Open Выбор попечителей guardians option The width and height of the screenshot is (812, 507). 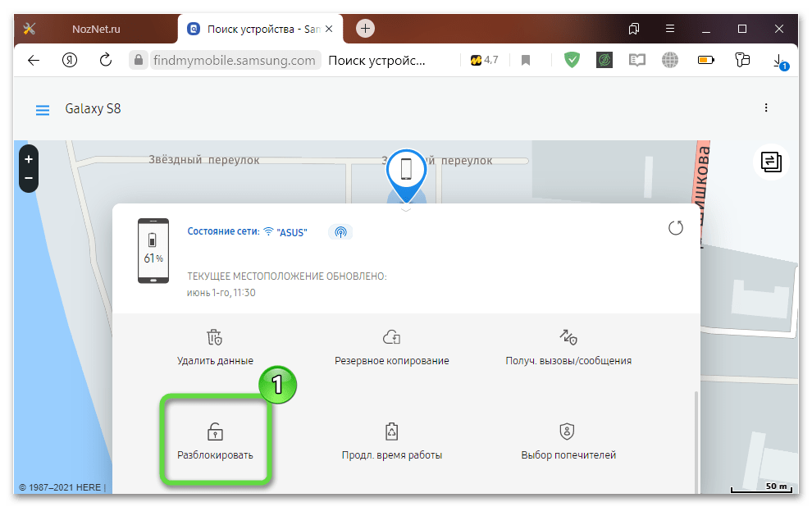pyautogui.click(x=568, y=432)
